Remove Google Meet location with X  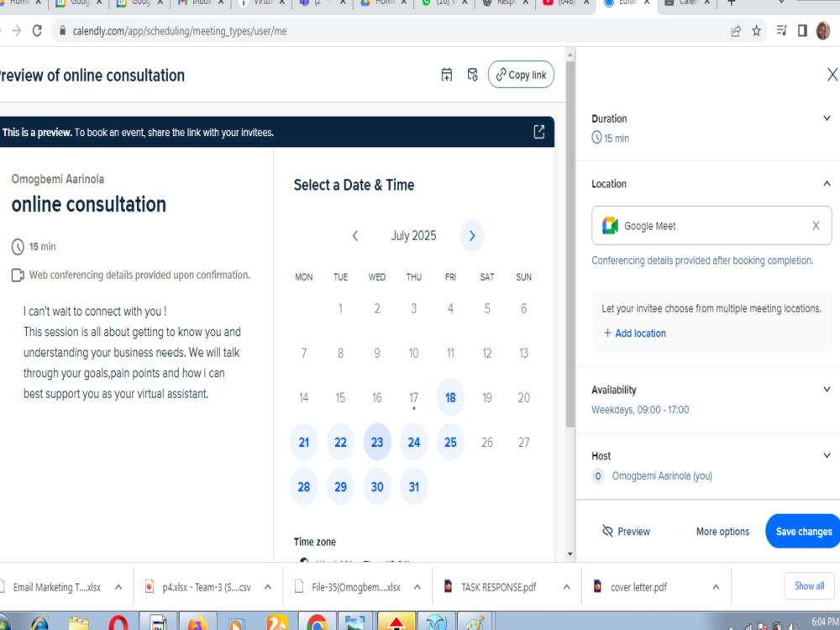coord(816,225)
